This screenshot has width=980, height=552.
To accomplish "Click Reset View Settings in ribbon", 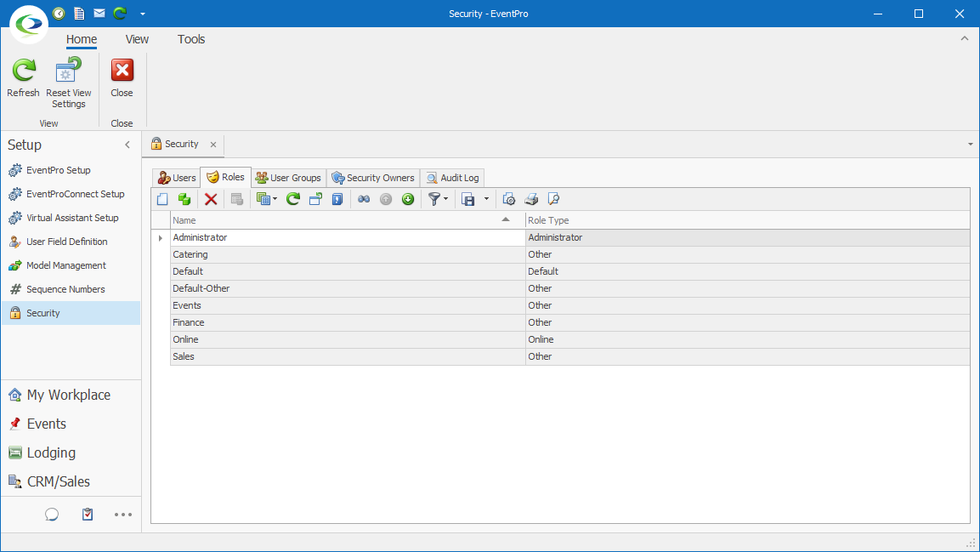I will (x=69, y=83).
